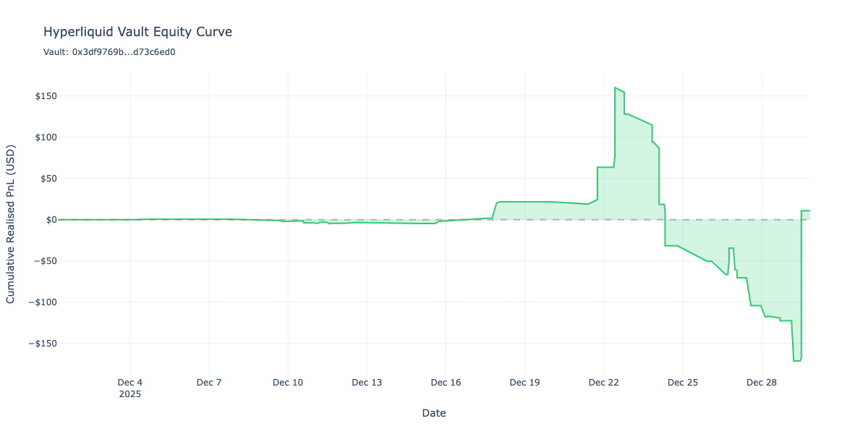Screen dimensions: 868x434
Task: Click the $150 y-axis tick label
Action: pos(47,96)
